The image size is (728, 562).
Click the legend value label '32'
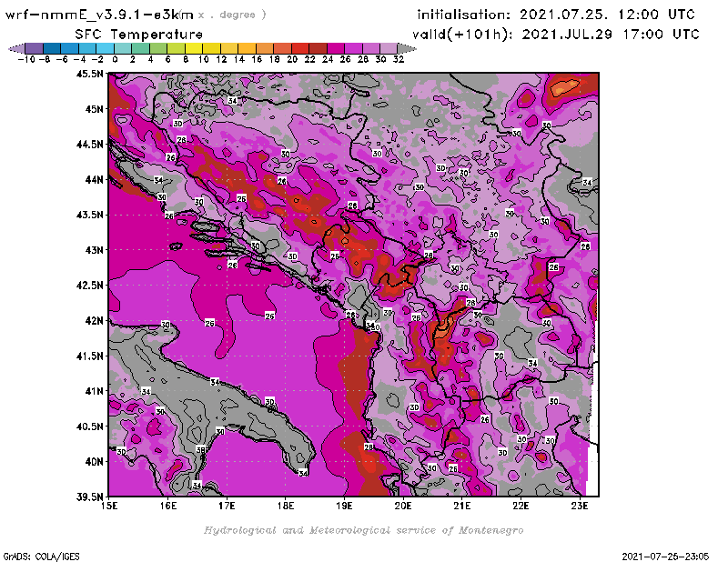tap(399, 59)
